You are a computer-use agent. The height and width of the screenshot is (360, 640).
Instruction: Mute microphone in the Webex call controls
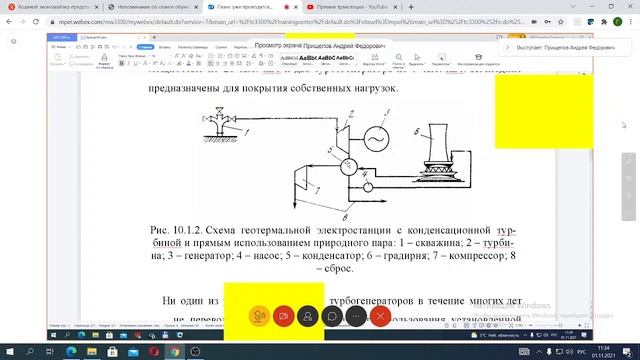(259, 316)
